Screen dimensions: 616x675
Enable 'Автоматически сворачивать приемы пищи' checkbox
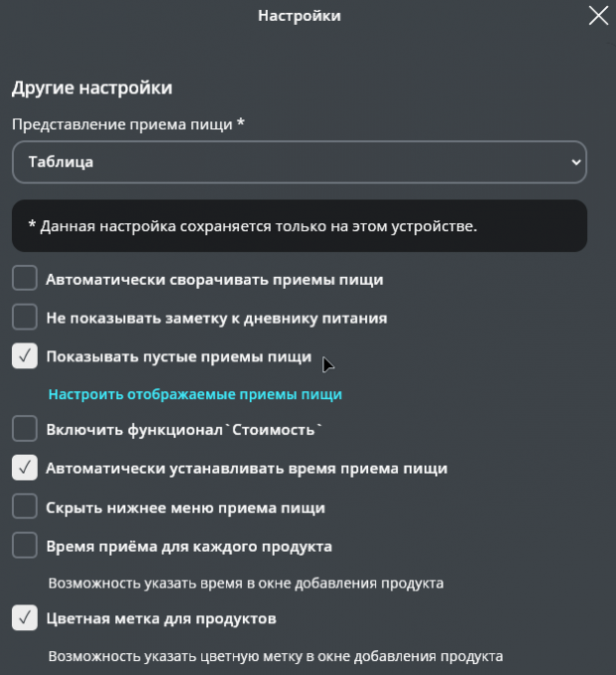(x=25, y=279)
